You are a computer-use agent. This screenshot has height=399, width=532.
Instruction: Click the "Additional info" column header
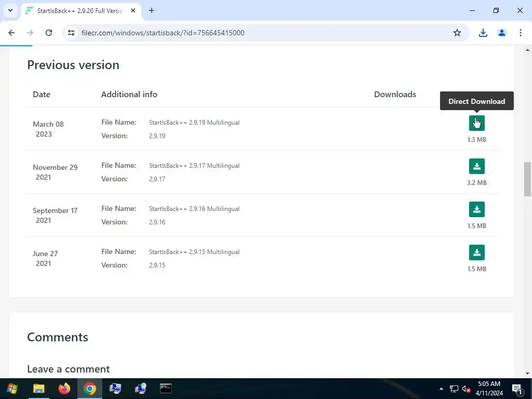click(129, 95)
